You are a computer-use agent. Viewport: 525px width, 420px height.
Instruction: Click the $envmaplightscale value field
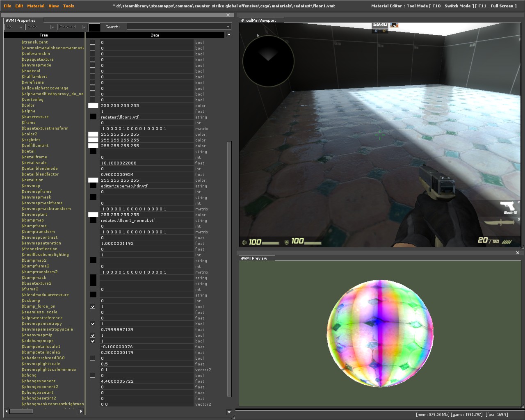pos(146,364)
